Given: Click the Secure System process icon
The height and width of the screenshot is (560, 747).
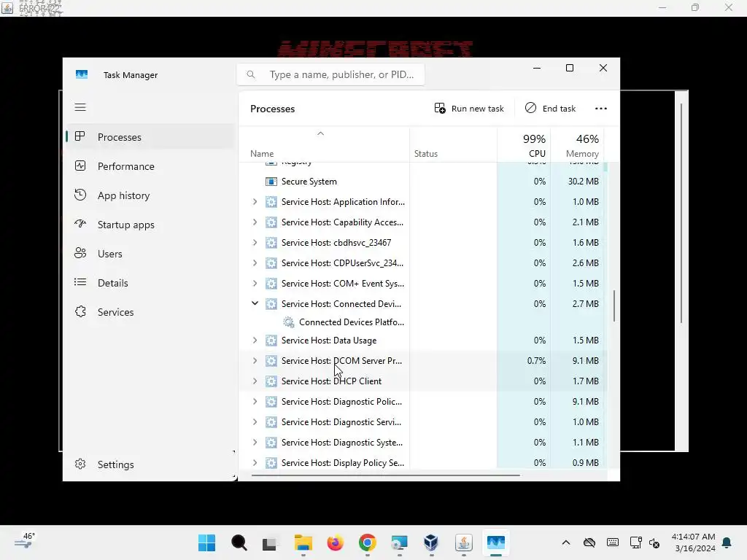Looking at the screenshot, I should pos(271,182).
